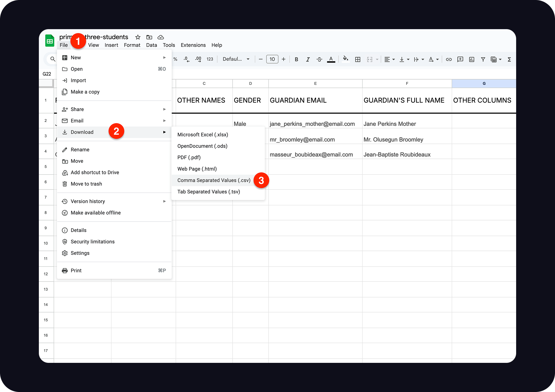Click the insert link icon
555x392 pixels.
pyautogui.click(x=449, y=59)
